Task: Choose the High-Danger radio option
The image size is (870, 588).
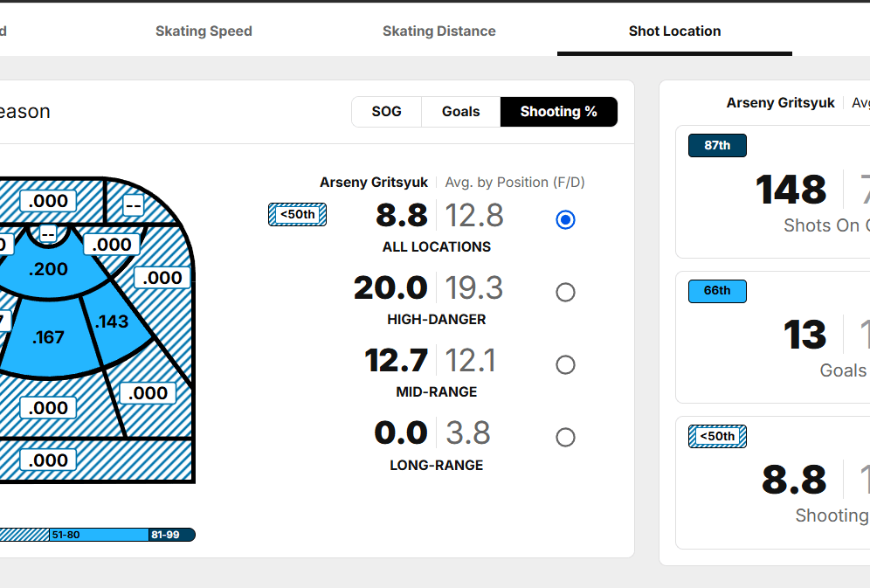Action: pos(565,292)
